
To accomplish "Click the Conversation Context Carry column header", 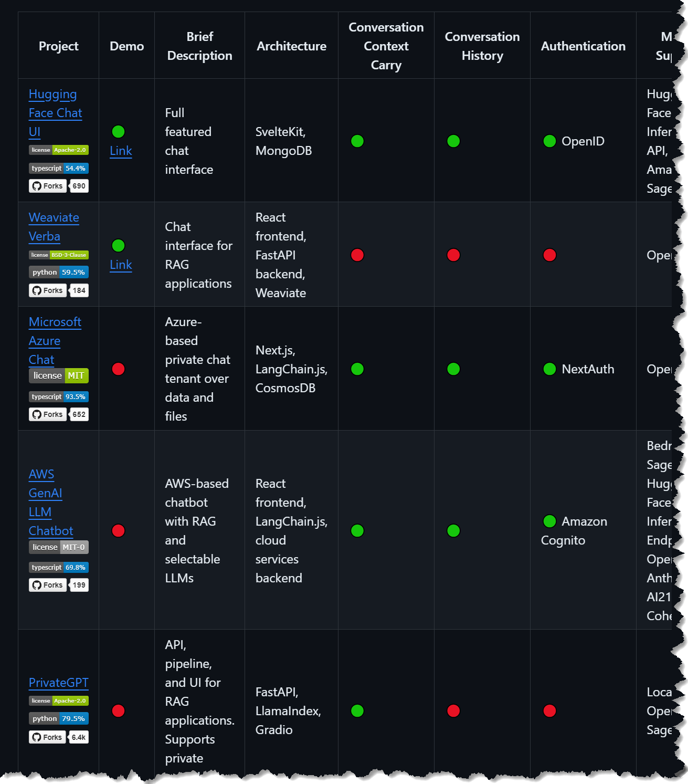I will (386, 46).
